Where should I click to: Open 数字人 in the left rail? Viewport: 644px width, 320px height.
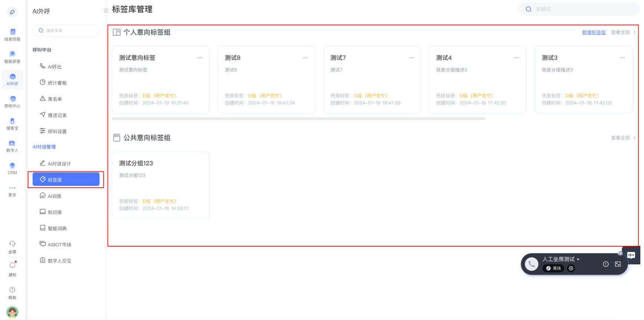[x=12, y=146]
